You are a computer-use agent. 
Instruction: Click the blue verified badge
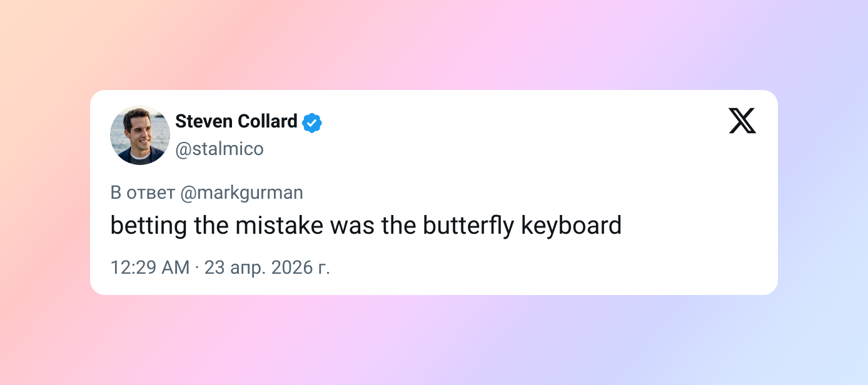(312, 122)
